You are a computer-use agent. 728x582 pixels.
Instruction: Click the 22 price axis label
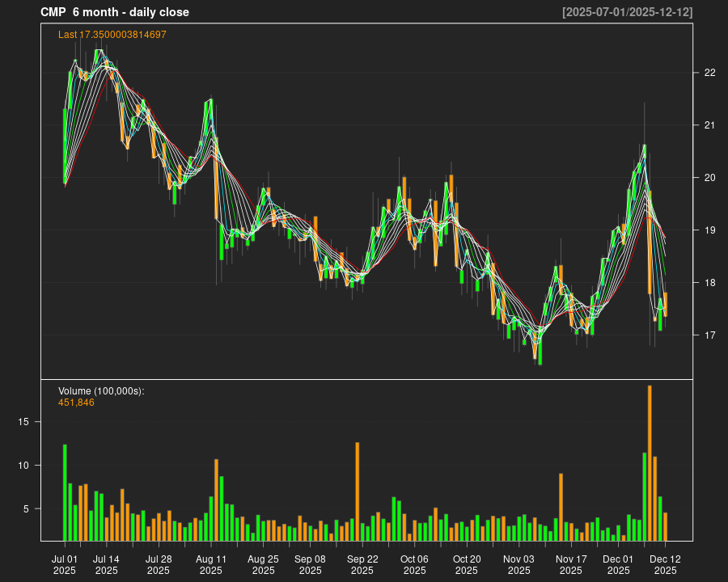click(710, 73)
